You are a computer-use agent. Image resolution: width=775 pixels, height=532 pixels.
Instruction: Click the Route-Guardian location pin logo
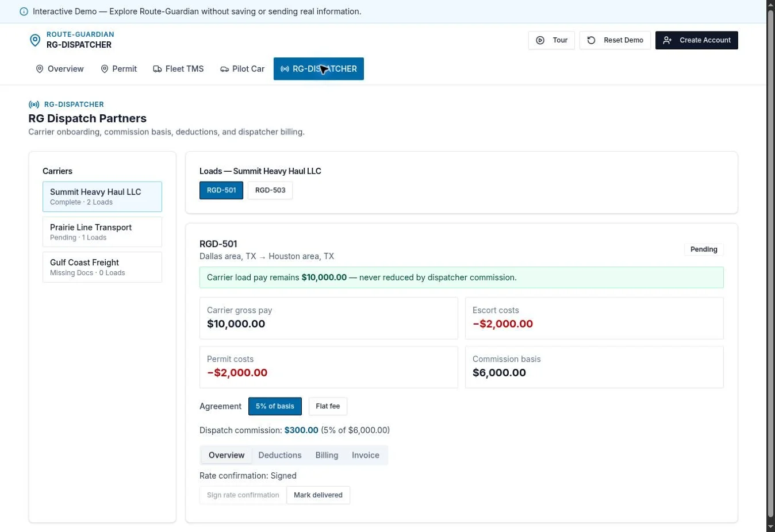(x=34, y=40)
